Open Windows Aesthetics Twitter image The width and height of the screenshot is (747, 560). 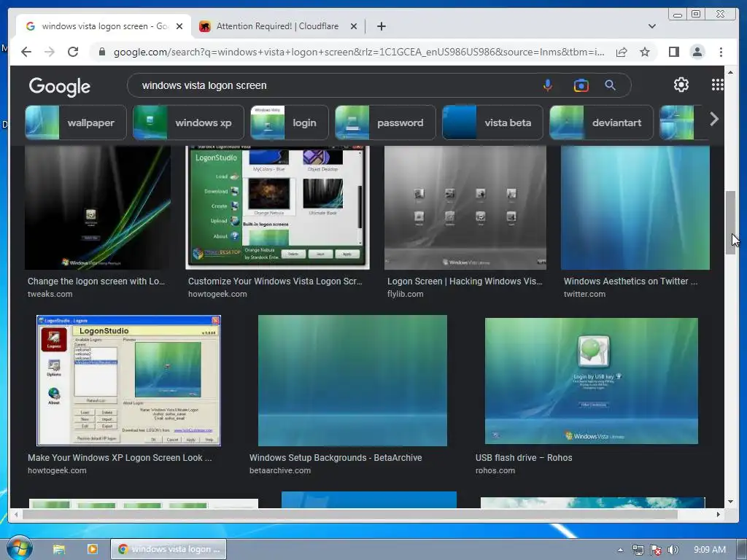[x=635, y=208]
